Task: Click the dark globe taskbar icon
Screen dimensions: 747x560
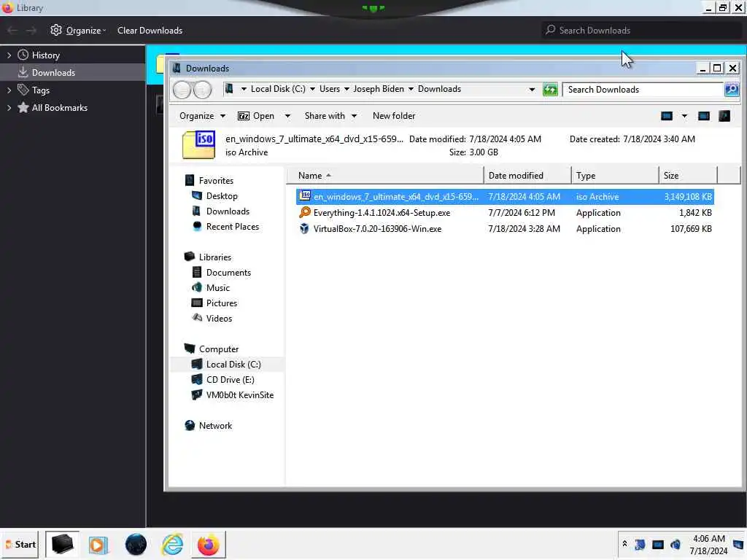Action: coord(136,544)
